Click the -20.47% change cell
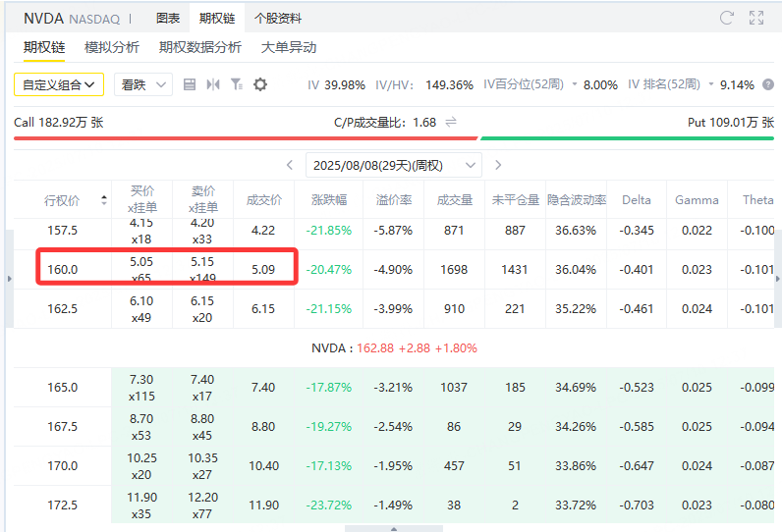The image size is (782, 532). 329,270
